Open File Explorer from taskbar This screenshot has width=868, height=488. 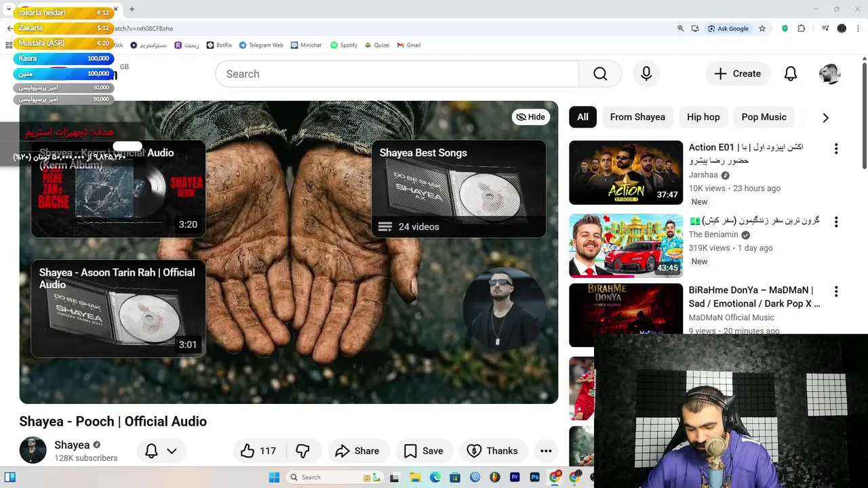pos(415,477)
